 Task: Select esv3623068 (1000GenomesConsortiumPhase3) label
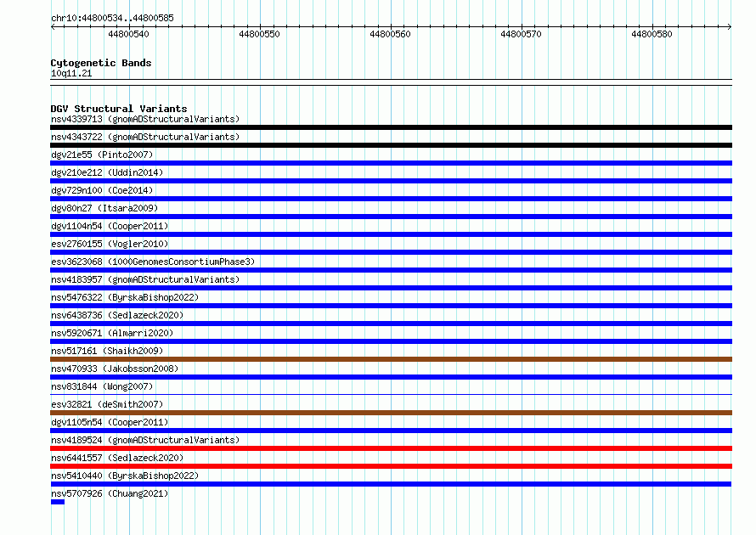153,262
